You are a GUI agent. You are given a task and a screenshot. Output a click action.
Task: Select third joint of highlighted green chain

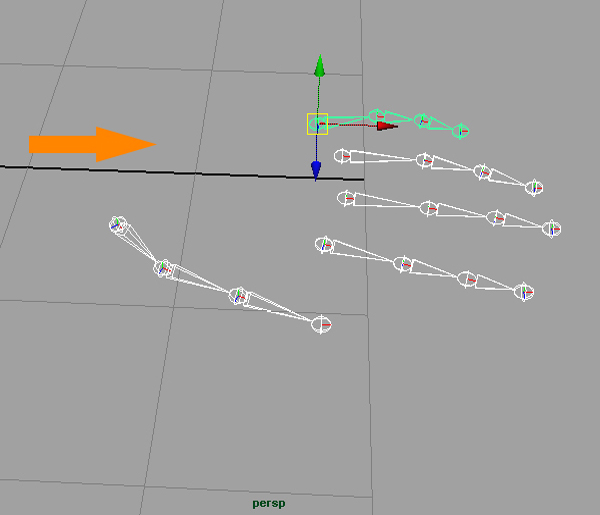coord(422,121)
